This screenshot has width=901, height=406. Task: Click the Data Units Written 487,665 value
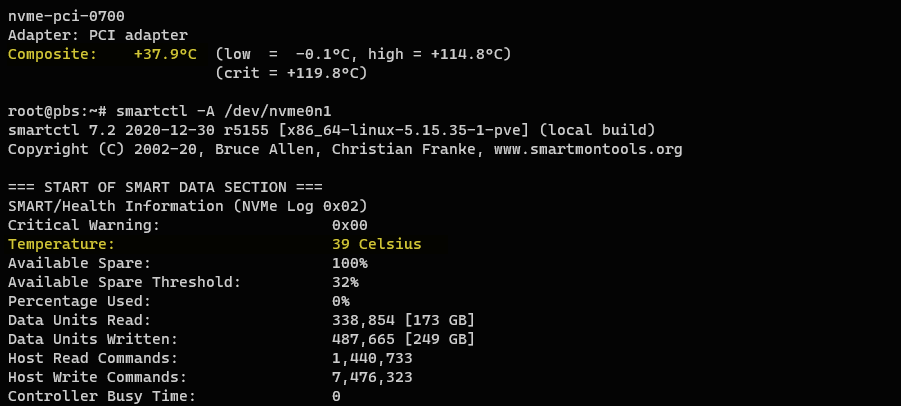coord(363,339)
